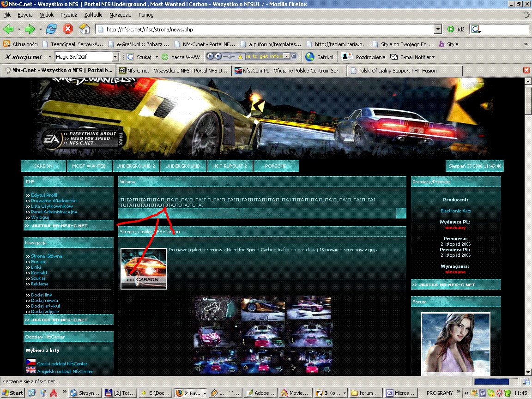This screenshot has width=532, height=399.
Task: Follow the Panel Administracyjny link
Action: [54, 212]
